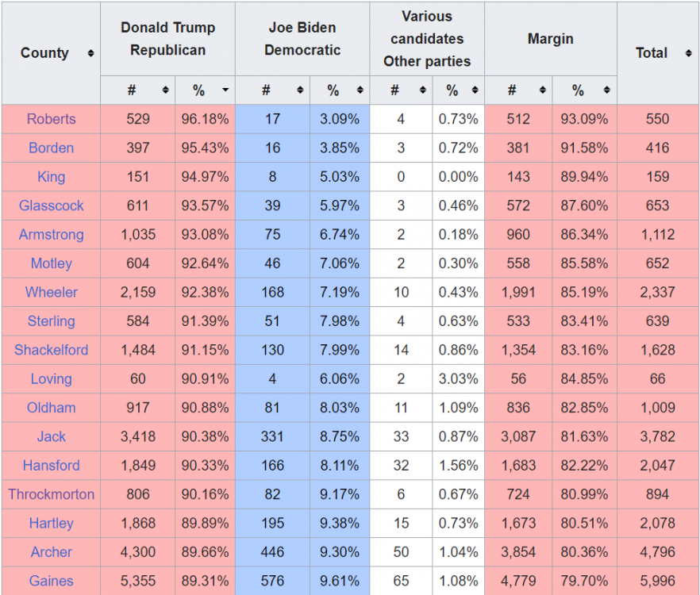Open the Glasscock county link
The width and height of the screenshot is (700, 595).
click(51, 205)
